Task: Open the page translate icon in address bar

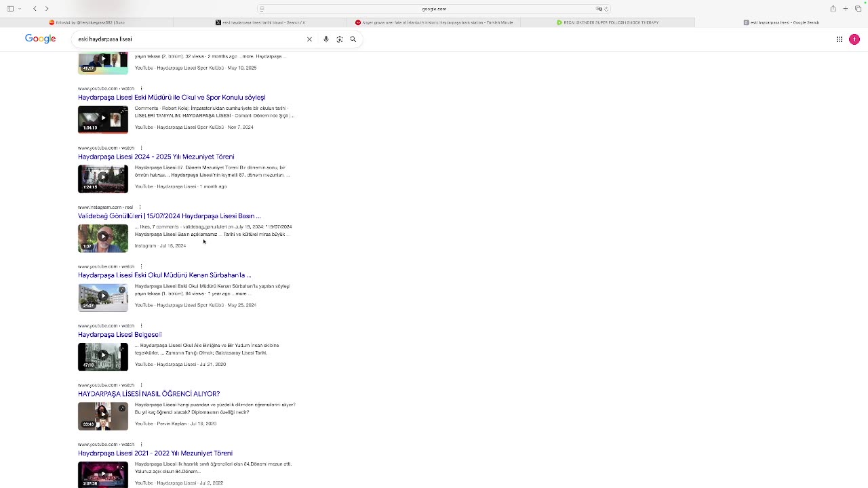Action: pos(599,9)
